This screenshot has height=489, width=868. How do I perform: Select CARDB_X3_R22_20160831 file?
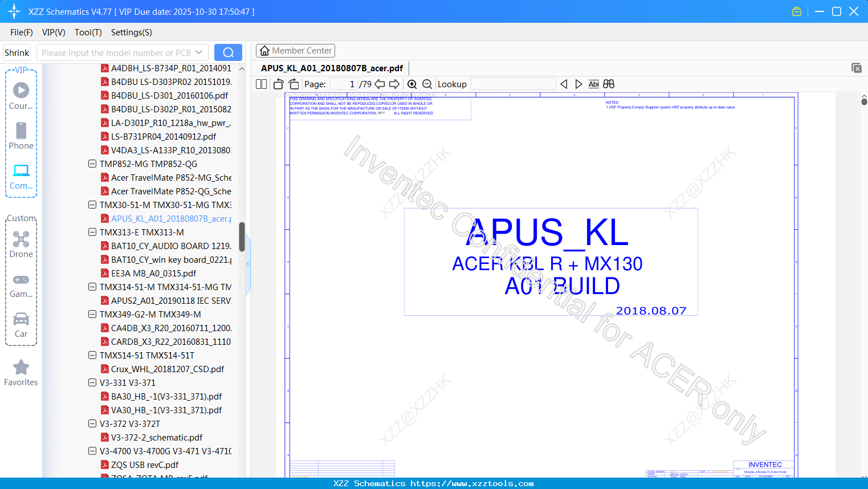166,342
